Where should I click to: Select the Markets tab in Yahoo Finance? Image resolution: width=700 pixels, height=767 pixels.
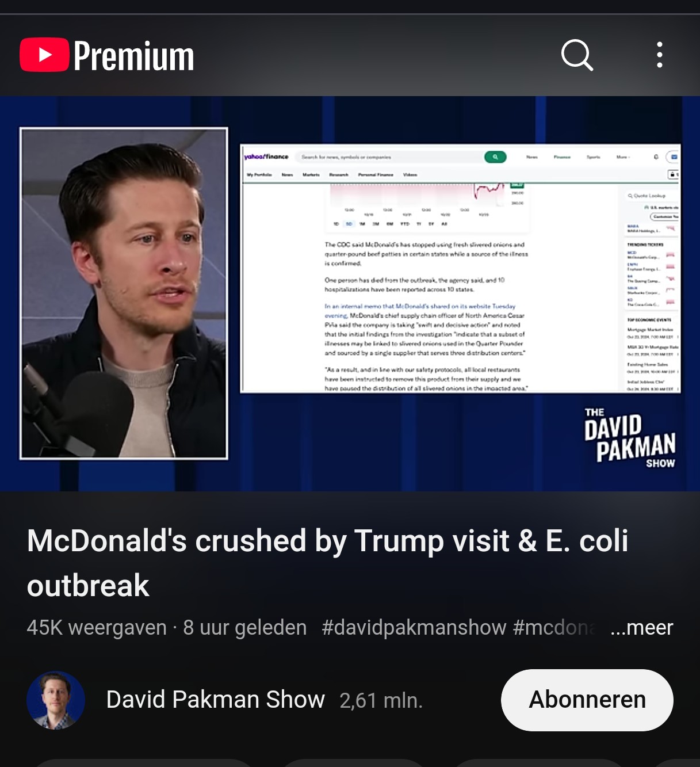pyautogui.click(x=311, y=174)
